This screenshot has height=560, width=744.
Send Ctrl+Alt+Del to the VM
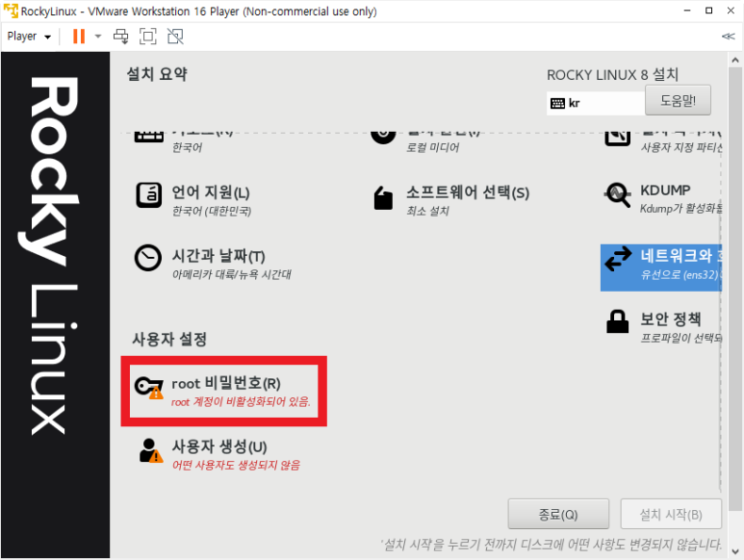(120, 37)
